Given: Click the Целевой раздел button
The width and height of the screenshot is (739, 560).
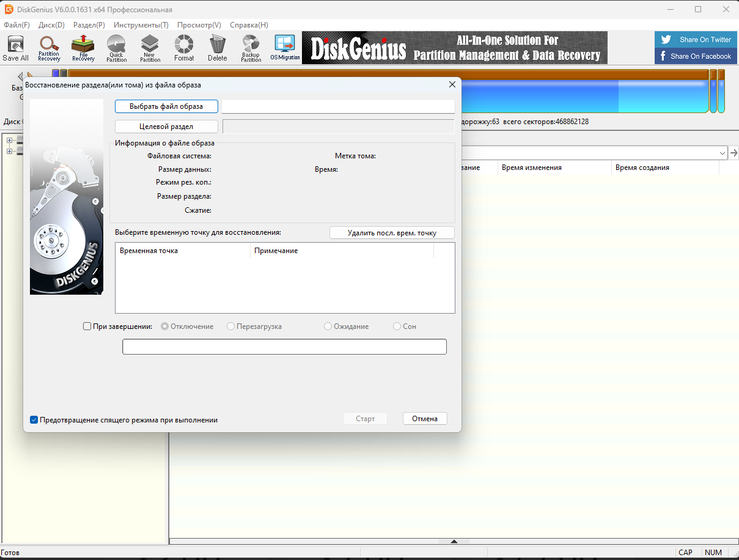Looking at the screenshot, I should [x=166, y=127].
